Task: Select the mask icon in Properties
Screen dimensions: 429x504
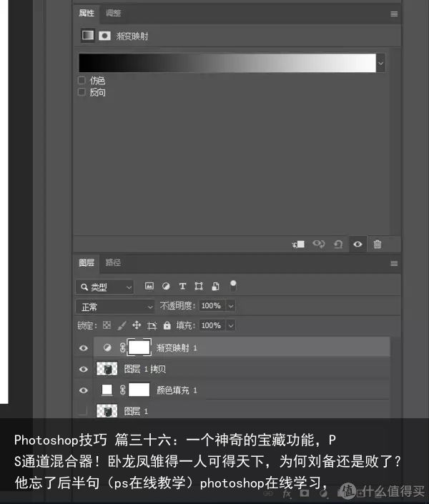Action: pyautogui.click(x=104, y=36)
